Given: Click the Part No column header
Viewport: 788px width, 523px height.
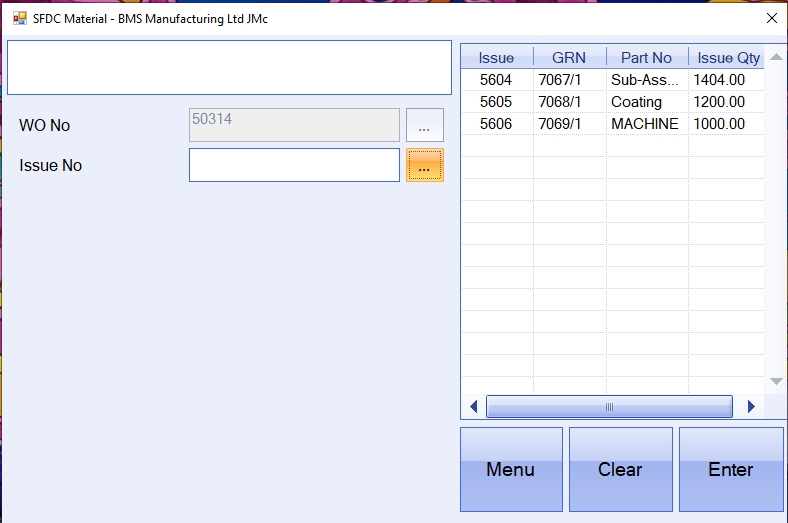Looking at the screenshot, I should pyautogui.click(x=646, y=58).
